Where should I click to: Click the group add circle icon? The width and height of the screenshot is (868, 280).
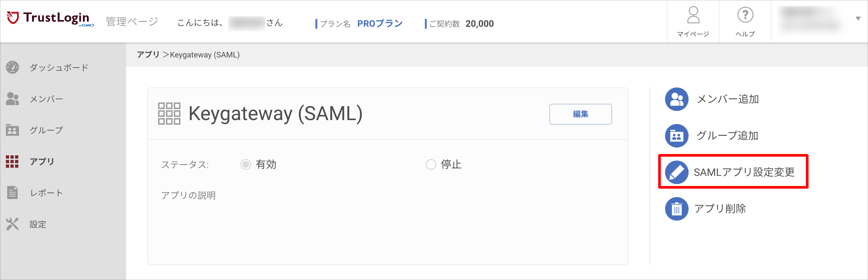(676, 136)
